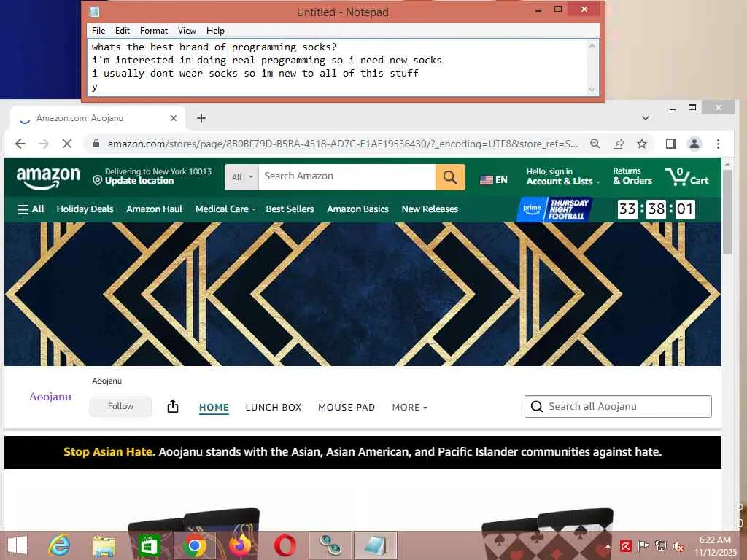Click the page vertical scrollbar thumb
This screenshot has width=747, height=560.
(727, 212)
